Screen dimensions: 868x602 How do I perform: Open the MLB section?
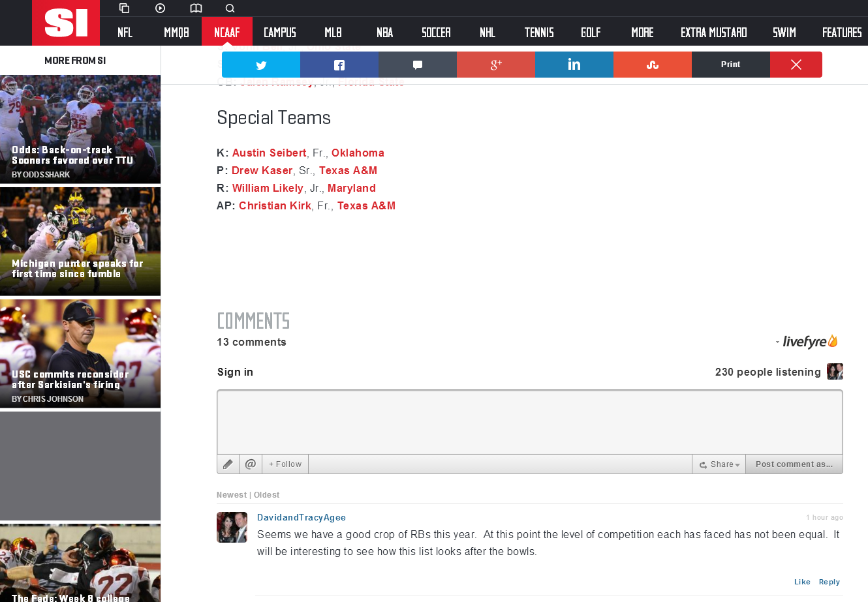click(333, 32)
